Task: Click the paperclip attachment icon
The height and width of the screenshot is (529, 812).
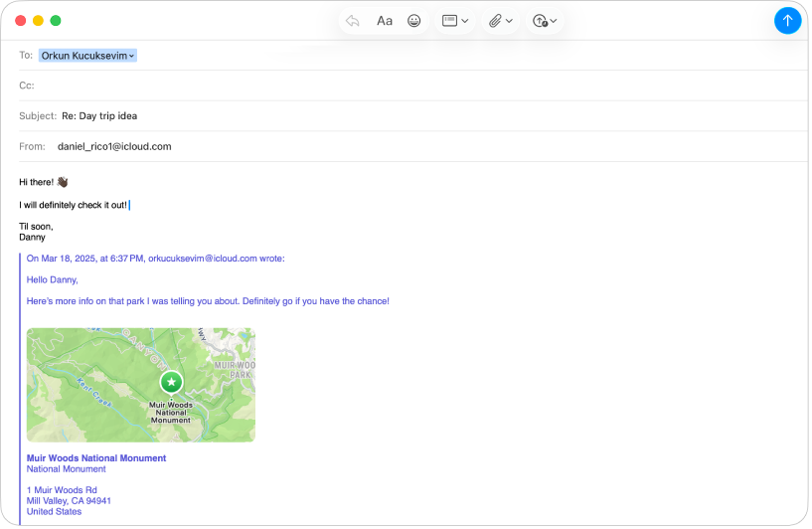Action: (x=497, y=21)
